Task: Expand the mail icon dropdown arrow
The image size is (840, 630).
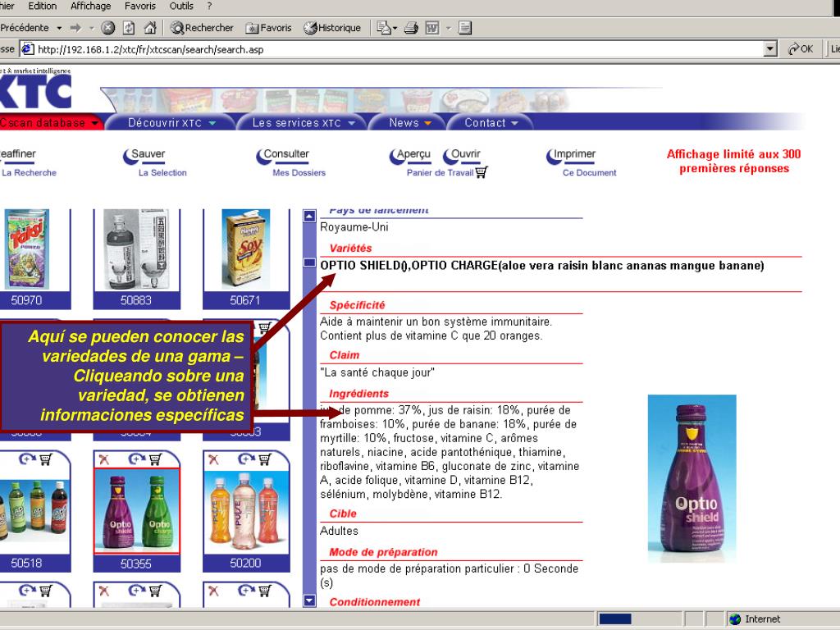Action: [395, 28]
